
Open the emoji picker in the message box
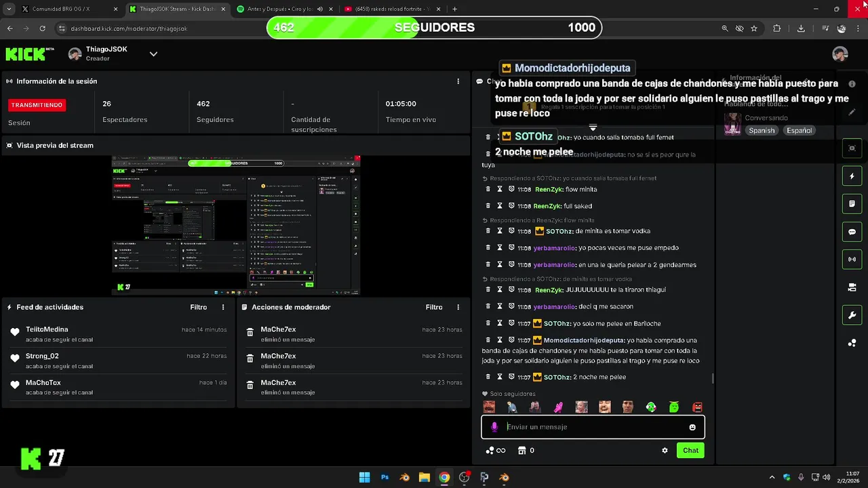tap(692, 427)
